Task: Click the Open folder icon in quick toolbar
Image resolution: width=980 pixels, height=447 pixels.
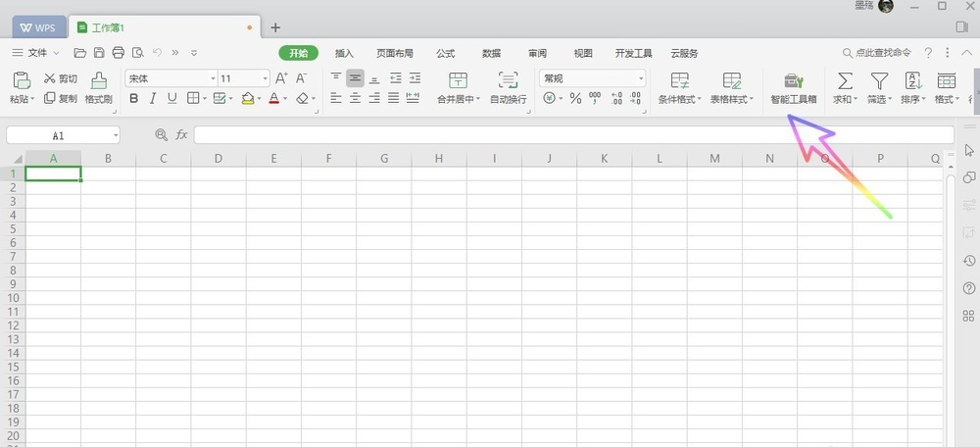Action: point(80,53)
